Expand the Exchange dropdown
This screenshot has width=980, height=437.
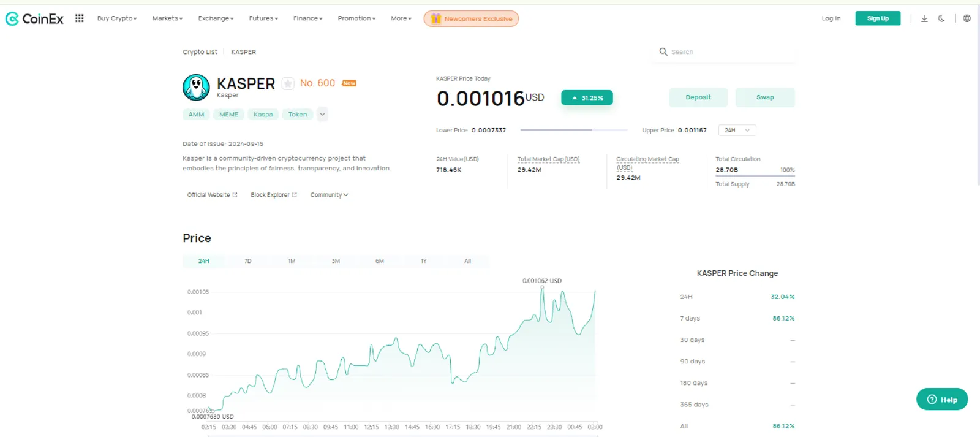pyautogui.click(x=216, y=18)
